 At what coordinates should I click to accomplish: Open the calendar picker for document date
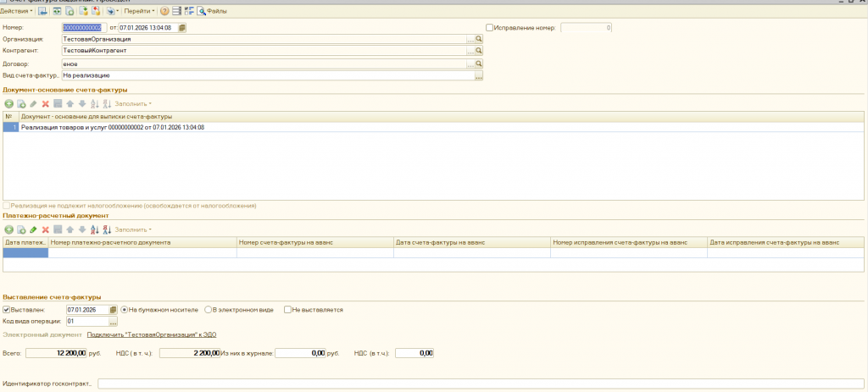point(183,28)
